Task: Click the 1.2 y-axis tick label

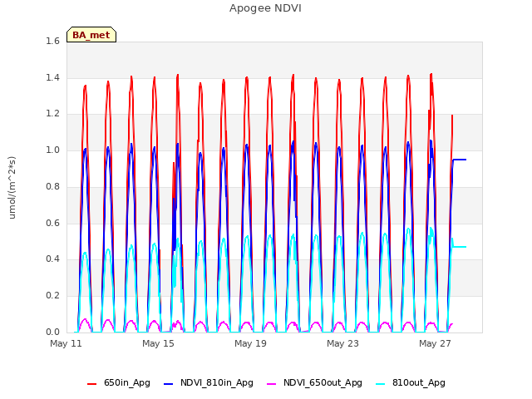Action: (52, 114)
